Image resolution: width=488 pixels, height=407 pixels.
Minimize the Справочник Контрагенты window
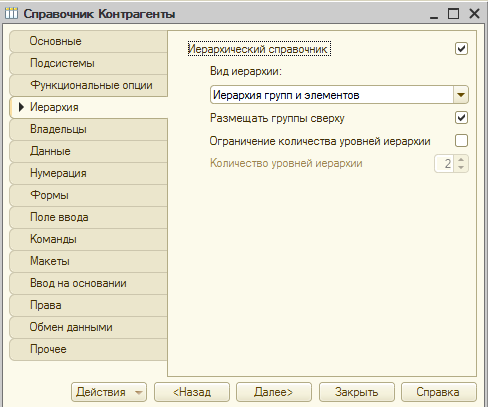coord(434,14)
